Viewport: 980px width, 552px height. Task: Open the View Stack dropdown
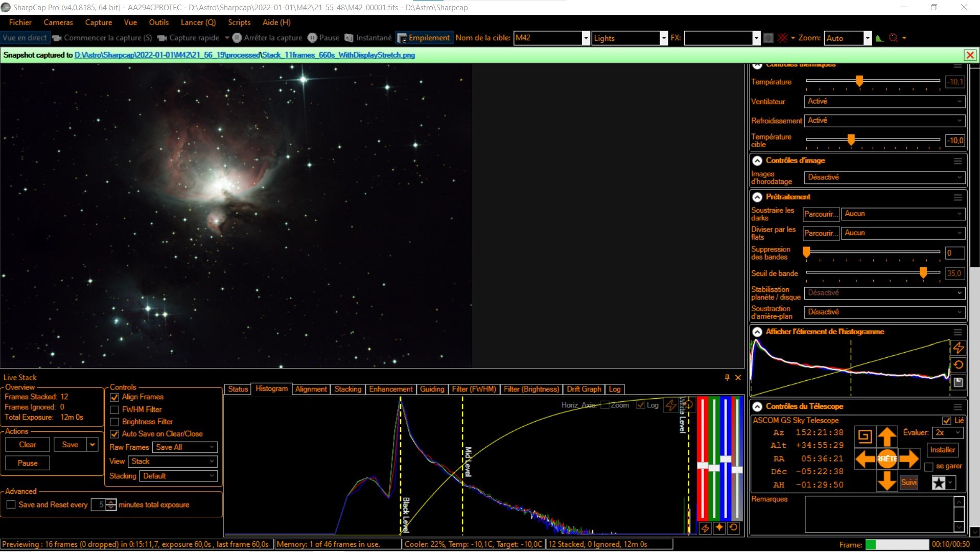[173, 462]
